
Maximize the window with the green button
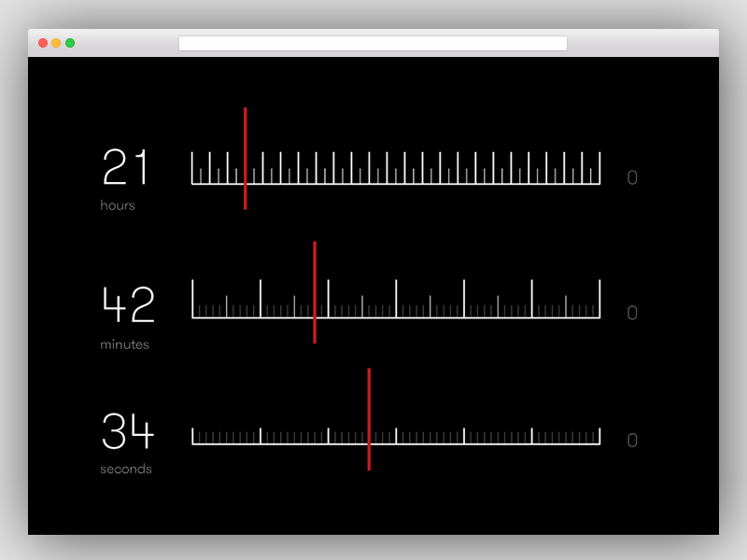pos(70,43)
